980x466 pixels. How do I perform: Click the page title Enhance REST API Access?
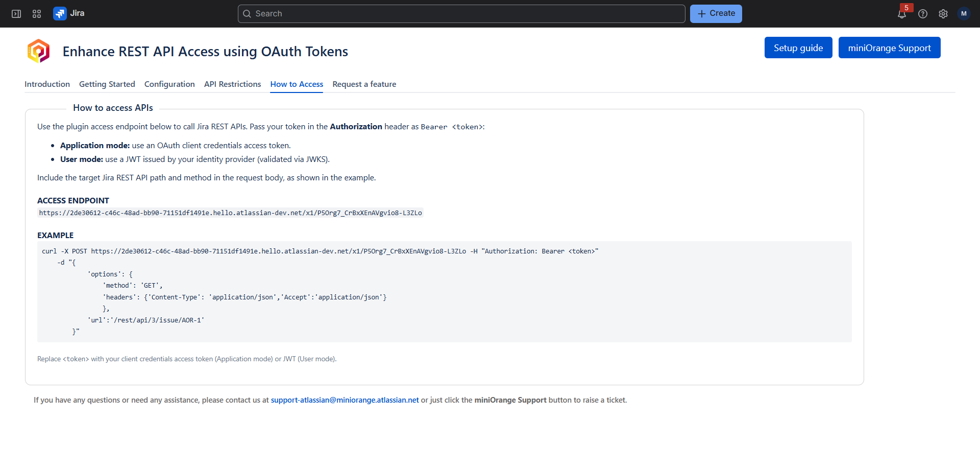205,52
